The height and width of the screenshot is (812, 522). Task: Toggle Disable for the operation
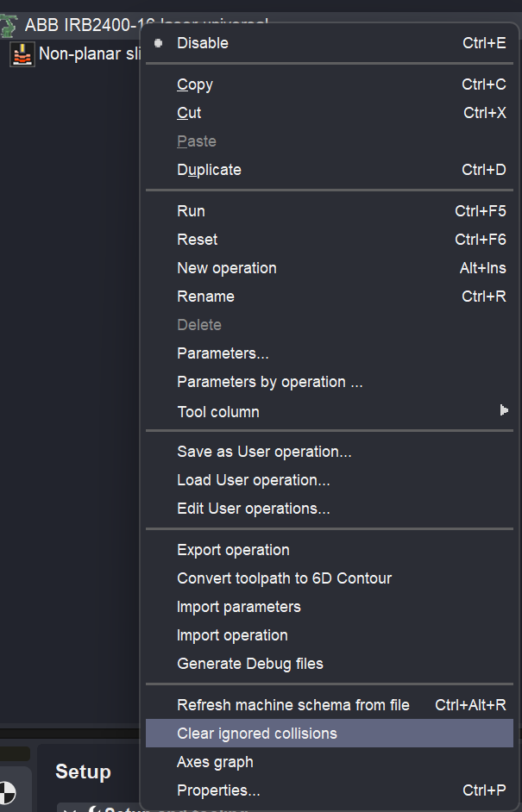coord(203,43)
